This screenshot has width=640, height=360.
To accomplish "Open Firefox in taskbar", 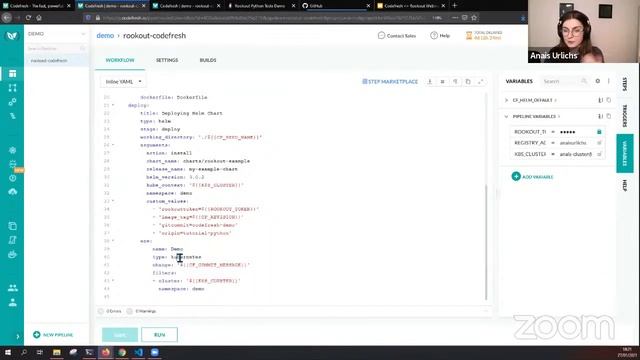I will (106, 352).
